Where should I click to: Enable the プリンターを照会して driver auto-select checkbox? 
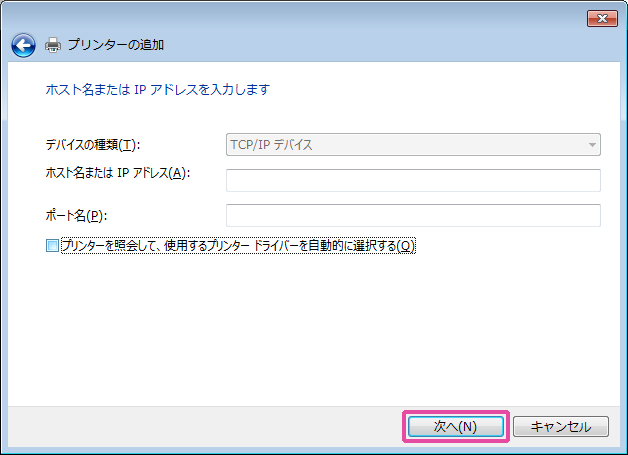pos(53,246)
